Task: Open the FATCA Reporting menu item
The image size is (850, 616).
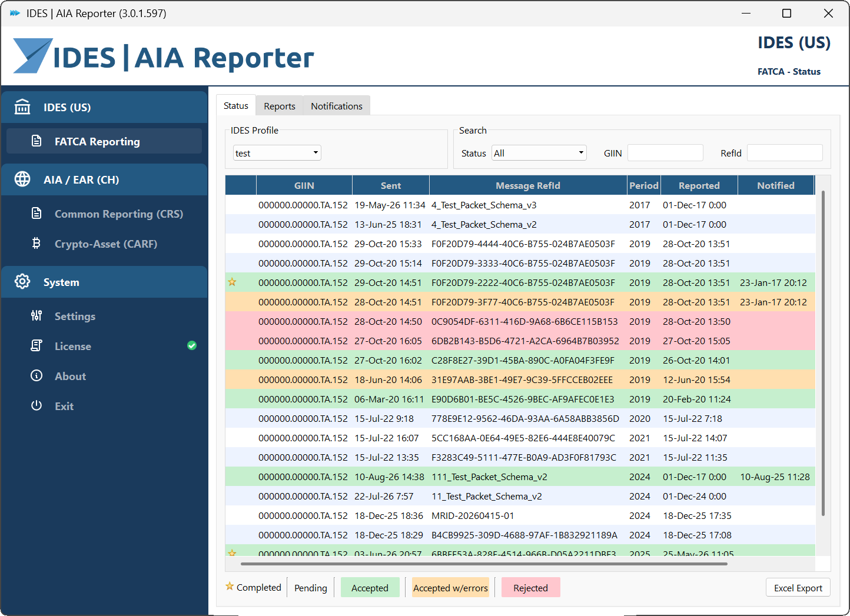Action: pyautogui.click(x=104, y=141)
